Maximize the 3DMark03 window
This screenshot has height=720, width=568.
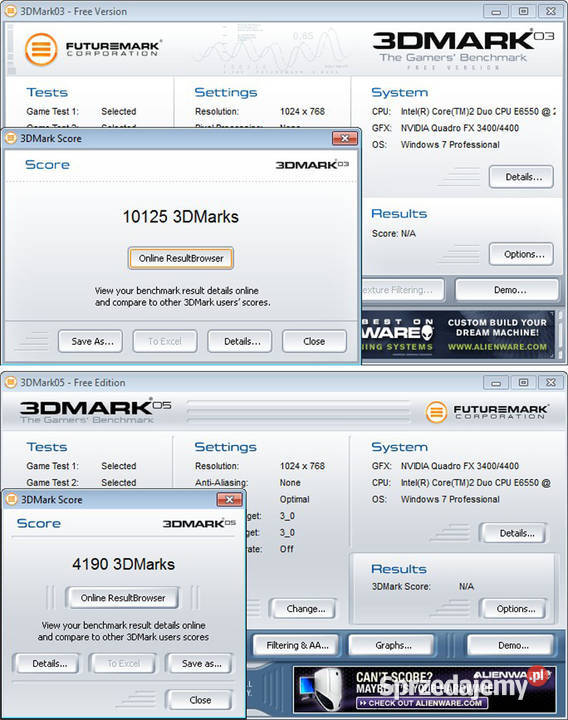click(x=523, y=11)
